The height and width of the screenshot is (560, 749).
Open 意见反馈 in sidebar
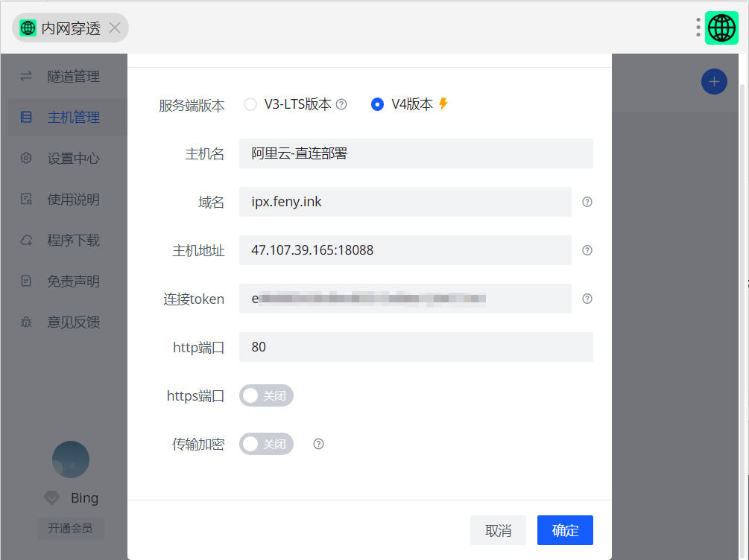click(x=68, y=322)
